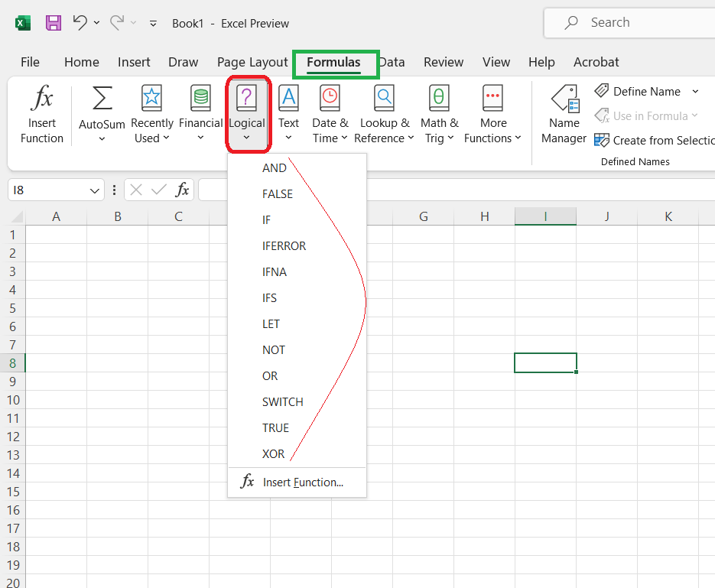Click the Redo arrow icon
715x588 pixels.
coord(117,22)
